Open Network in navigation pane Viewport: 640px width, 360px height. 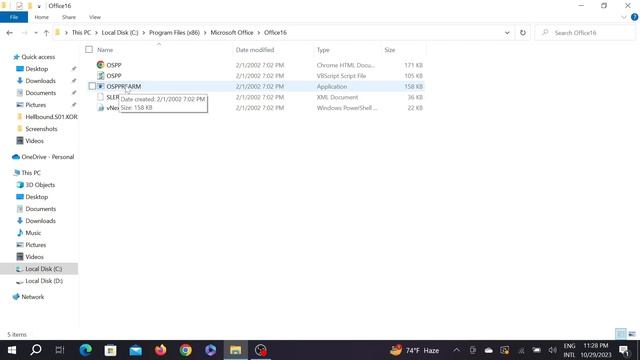coord(32,297)
